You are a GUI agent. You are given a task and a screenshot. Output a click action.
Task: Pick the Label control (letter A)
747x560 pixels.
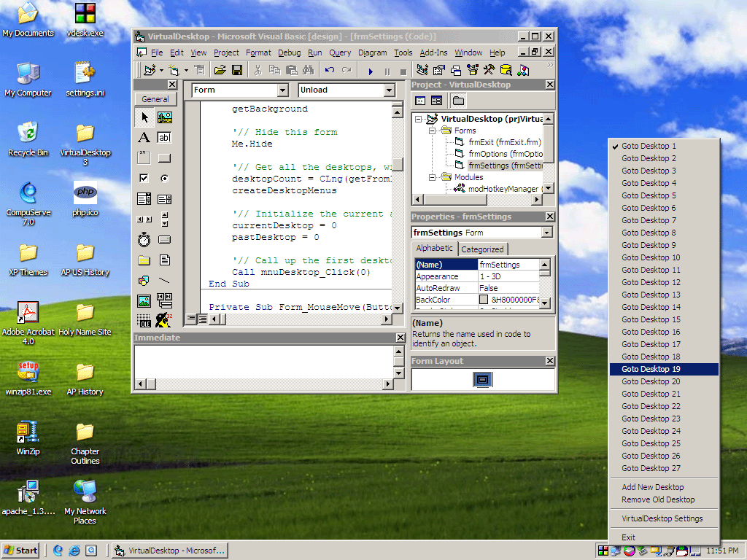click(x=144, y=137)
